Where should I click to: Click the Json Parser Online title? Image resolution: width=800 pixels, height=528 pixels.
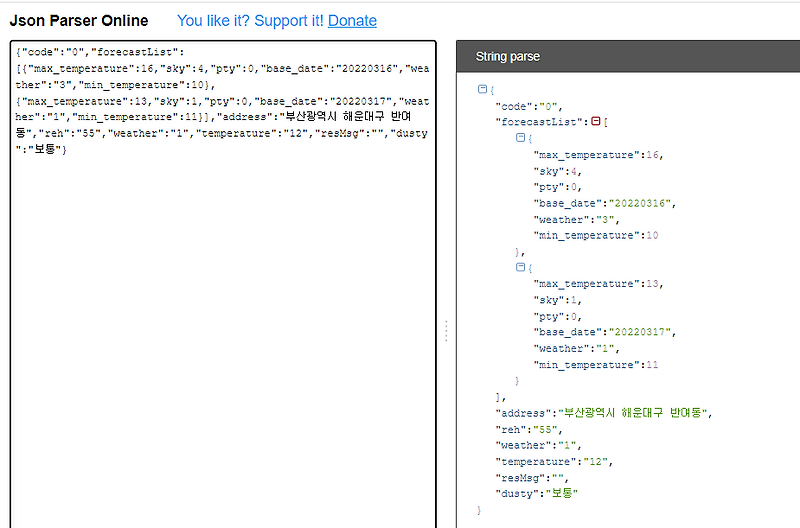(x=79, y=20)
